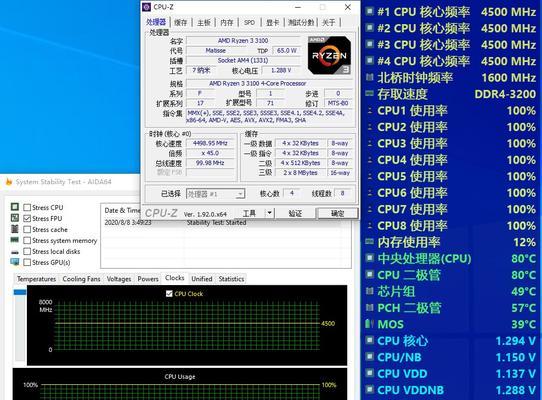This screenshot has height=400, width=542.
Task: Open the Statistics tab in AIDA64
Action: pos(231,279)
